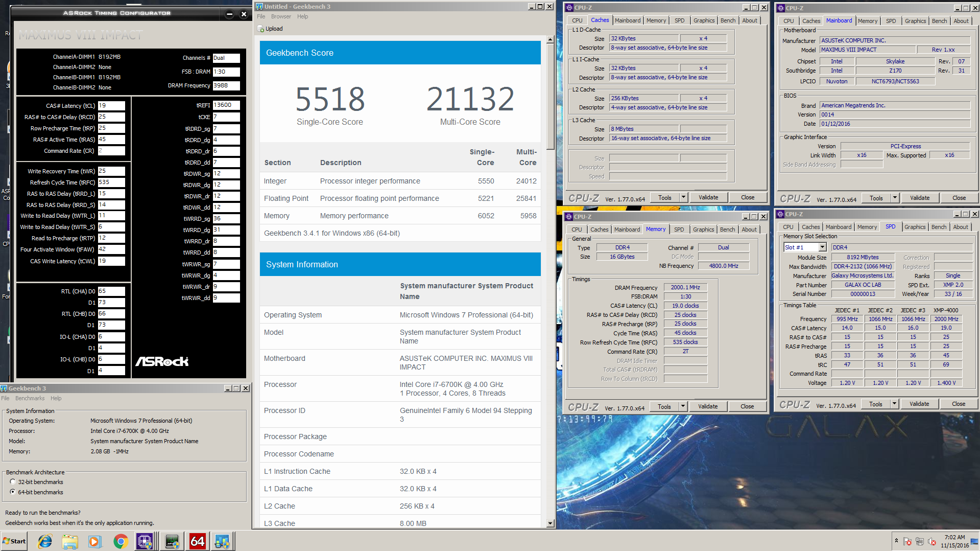Image resolution: width=980 pixels, height=551 pixels.
Task: Open the Slot #1 memory slot dropdown
Action: pos(822,247)
